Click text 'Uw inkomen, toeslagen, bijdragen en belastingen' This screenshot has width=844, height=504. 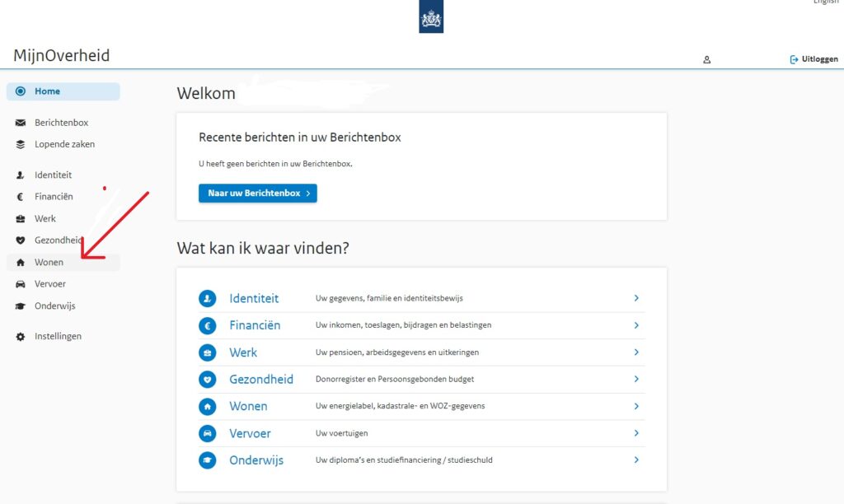[x=404, y=325]
